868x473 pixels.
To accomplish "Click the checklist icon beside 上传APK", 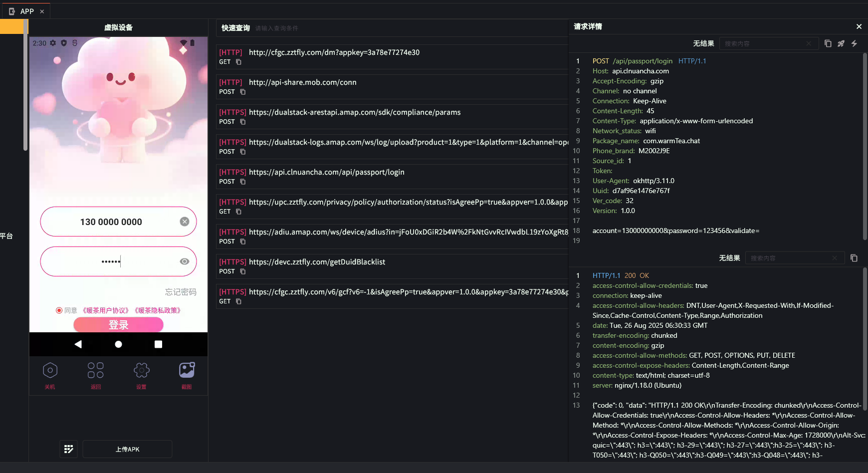I will [x=69, y=449].
